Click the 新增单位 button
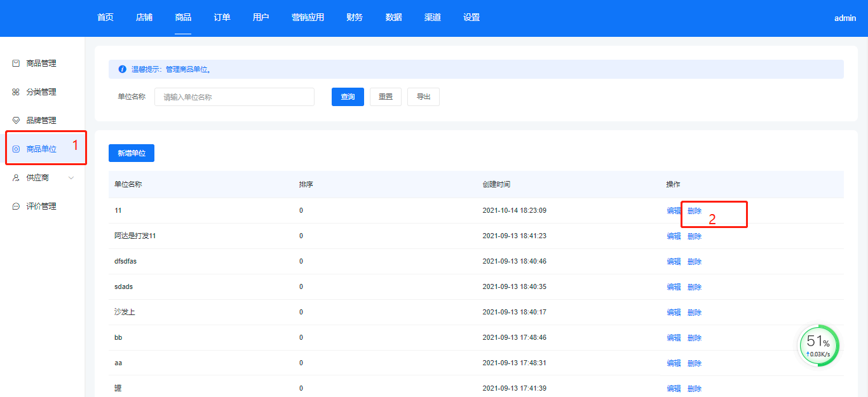 (132, 153)
